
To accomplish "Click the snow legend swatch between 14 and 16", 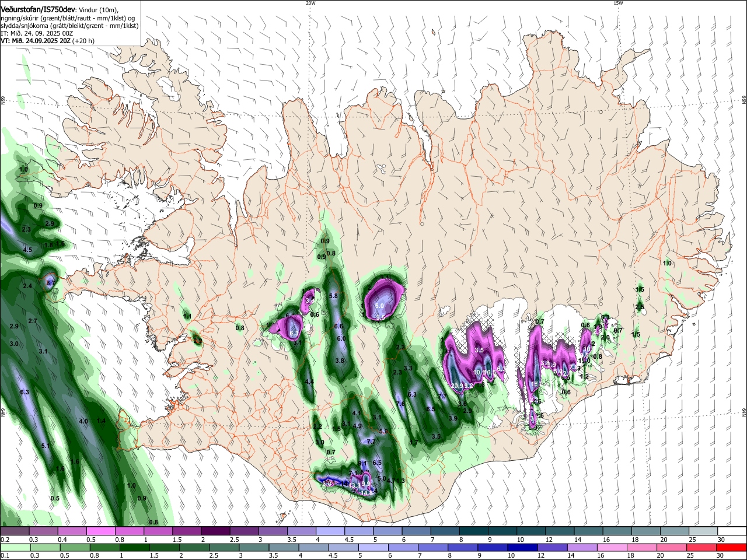I will point(588,531).
